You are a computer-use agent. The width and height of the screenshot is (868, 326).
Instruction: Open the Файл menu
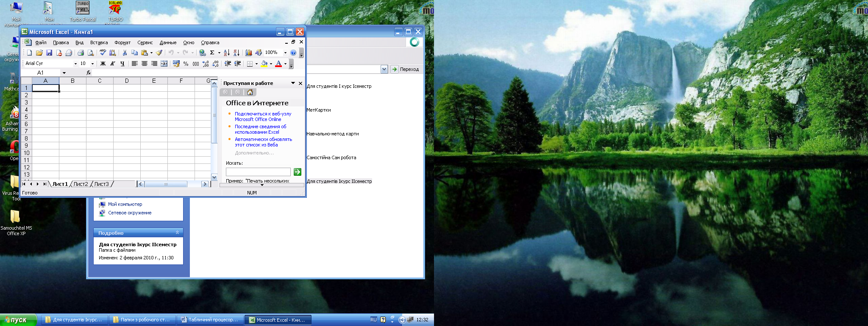41,42
